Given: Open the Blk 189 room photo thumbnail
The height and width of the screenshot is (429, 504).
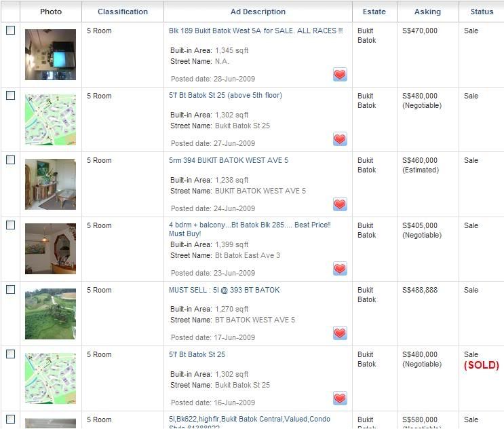Looking at the screenshot, I should coord(50,54).
